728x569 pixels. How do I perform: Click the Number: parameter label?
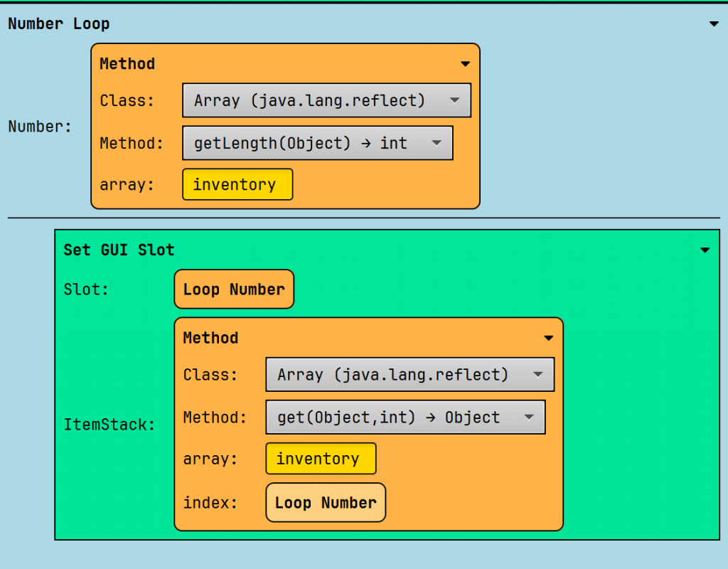[x=40, y=127]
